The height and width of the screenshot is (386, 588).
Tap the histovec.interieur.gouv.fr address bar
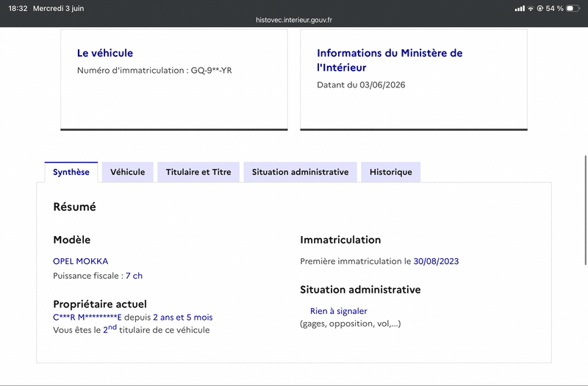(x=294, y=20)
